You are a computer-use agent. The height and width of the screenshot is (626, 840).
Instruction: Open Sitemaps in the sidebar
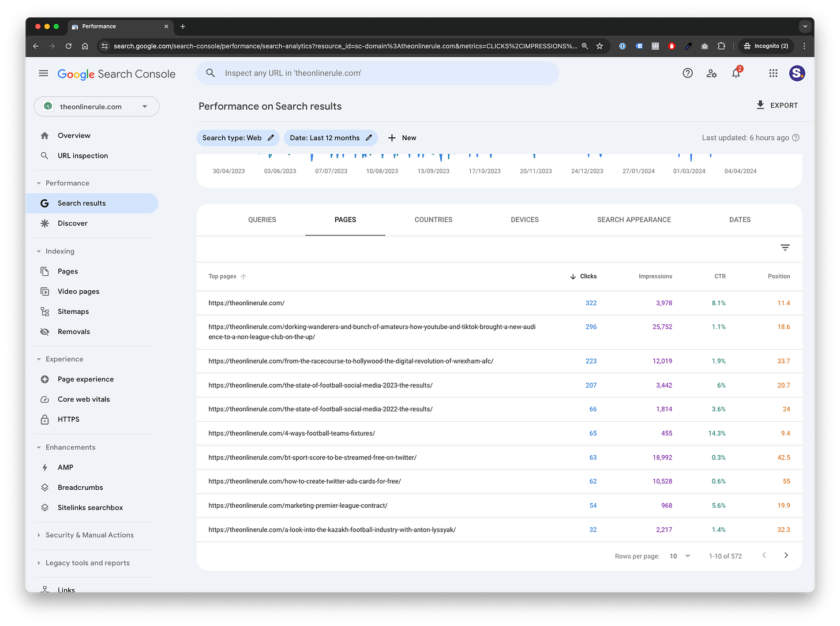[x=73, y=312]
